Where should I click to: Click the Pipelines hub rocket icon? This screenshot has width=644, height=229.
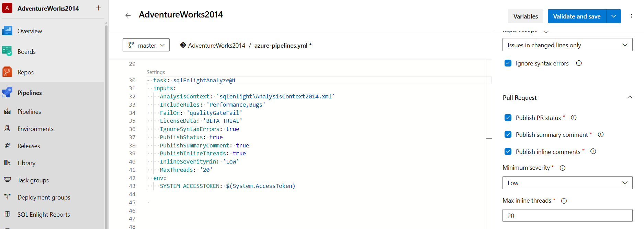point(7,93)
